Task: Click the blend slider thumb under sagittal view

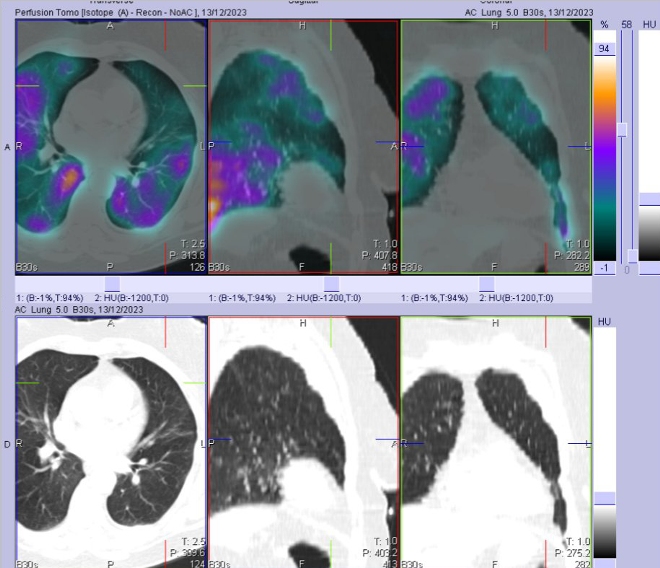Action: 331,284
